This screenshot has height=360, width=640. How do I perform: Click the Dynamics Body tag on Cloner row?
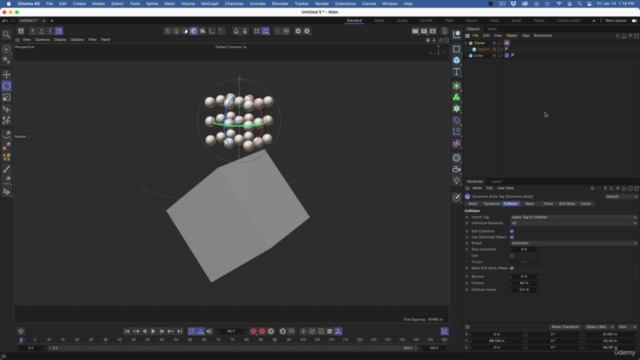(507, 43)
